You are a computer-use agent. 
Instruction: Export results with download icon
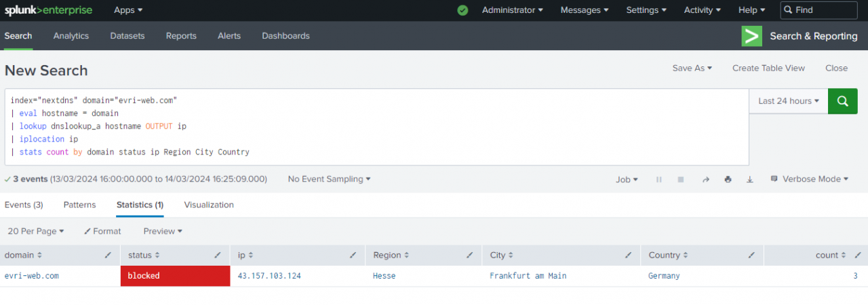(750, 180)
